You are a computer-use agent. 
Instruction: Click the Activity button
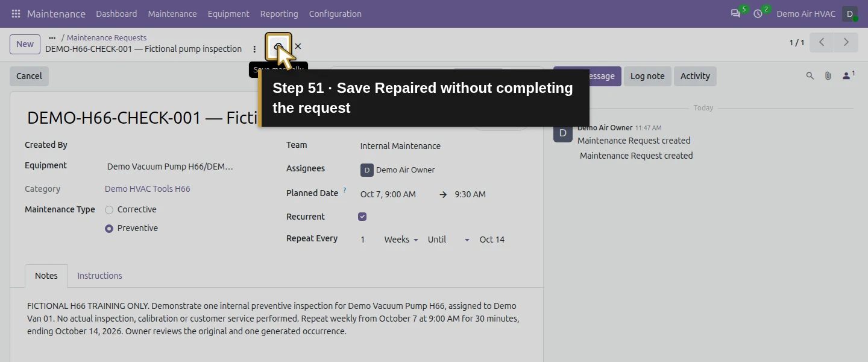pyautogui.click(x=695, y=76)
